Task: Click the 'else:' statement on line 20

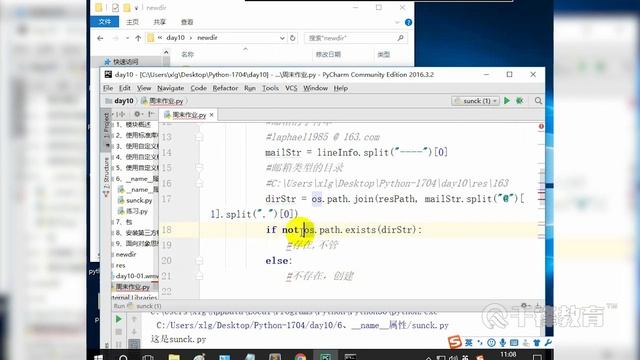Action: click(x=279, y=260)
